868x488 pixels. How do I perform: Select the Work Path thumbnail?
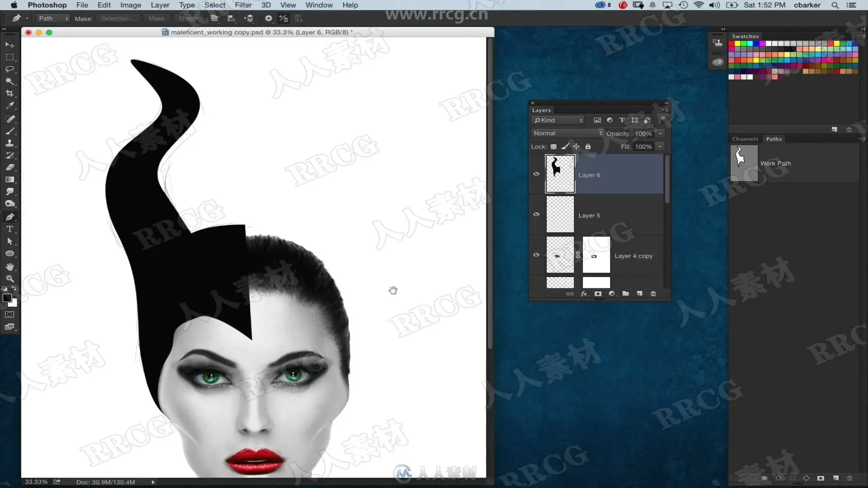pyautogui.click(x=744, y=163)
